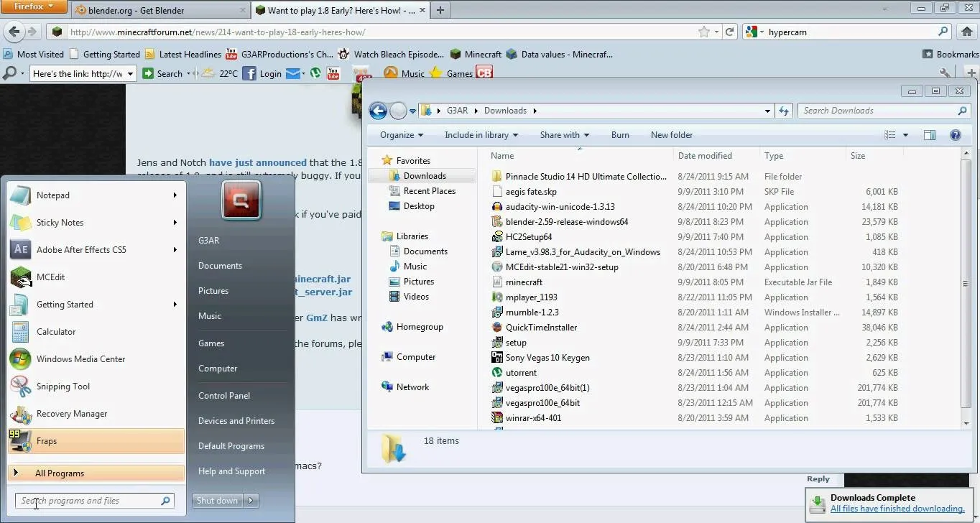Open Include in library dropdown
This screenshot has height=523, width=980.
[x=481, y=135]
